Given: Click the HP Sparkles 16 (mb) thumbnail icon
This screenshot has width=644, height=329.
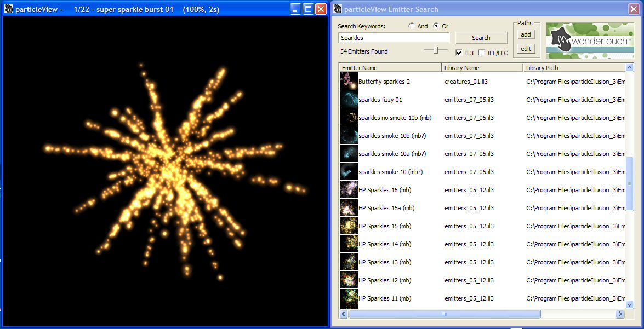Looking at the screenshot, I should 349,190.
